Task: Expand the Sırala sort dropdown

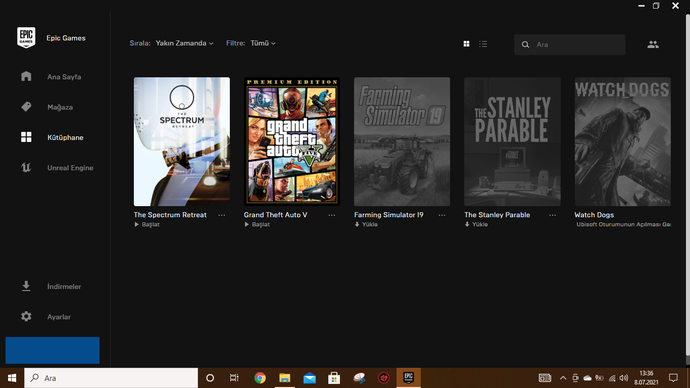Action: [x=184, y=43]
